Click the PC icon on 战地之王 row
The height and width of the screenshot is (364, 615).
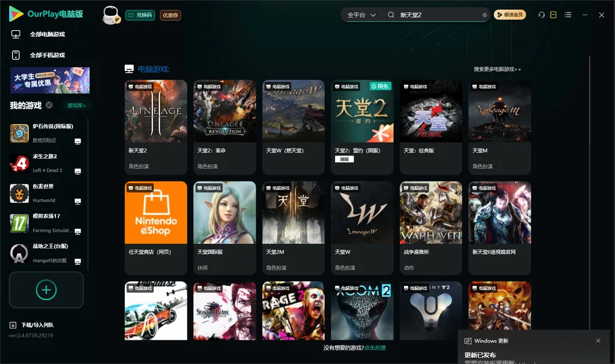coord(77,262)
